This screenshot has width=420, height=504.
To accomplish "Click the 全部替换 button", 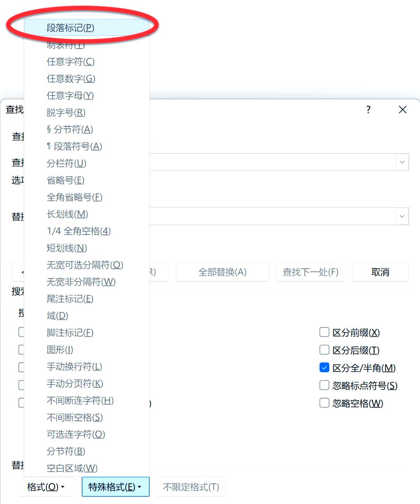I will click(x=222, y=272).
